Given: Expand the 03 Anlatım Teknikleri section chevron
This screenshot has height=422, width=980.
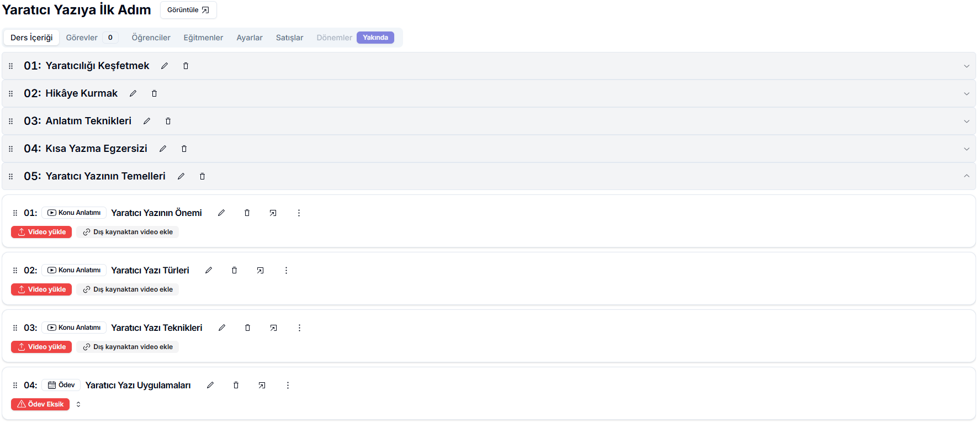Looking at the screenshot, I should click(966, 121).
